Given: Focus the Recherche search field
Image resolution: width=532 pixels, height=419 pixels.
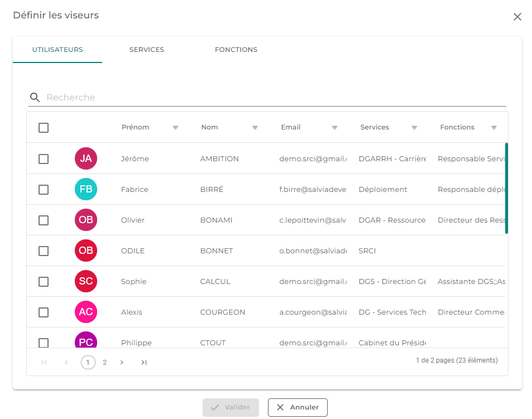Looking at the screenshot, I should coord(276,98).
